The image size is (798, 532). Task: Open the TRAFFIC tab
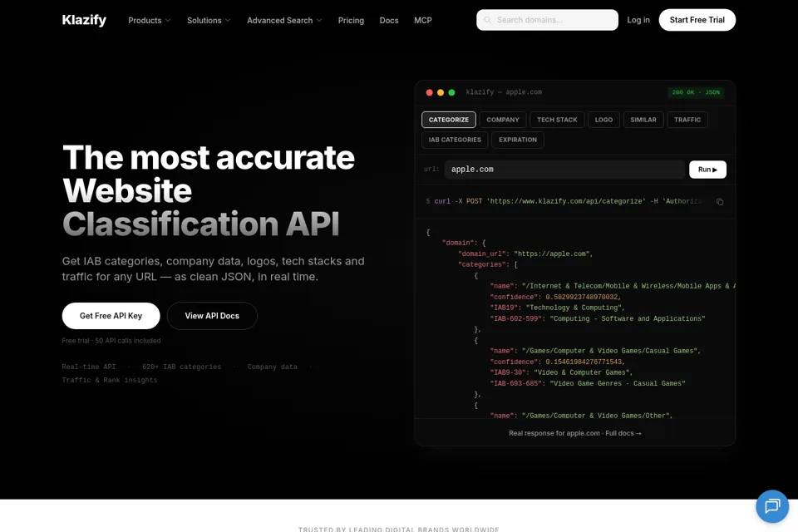[x=687, y=120]
